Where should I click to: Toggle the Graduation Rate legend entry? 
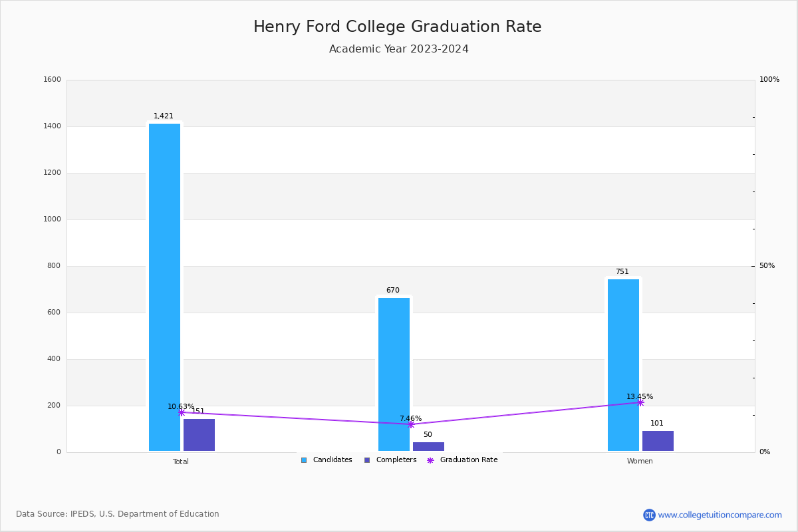point(468,460)
